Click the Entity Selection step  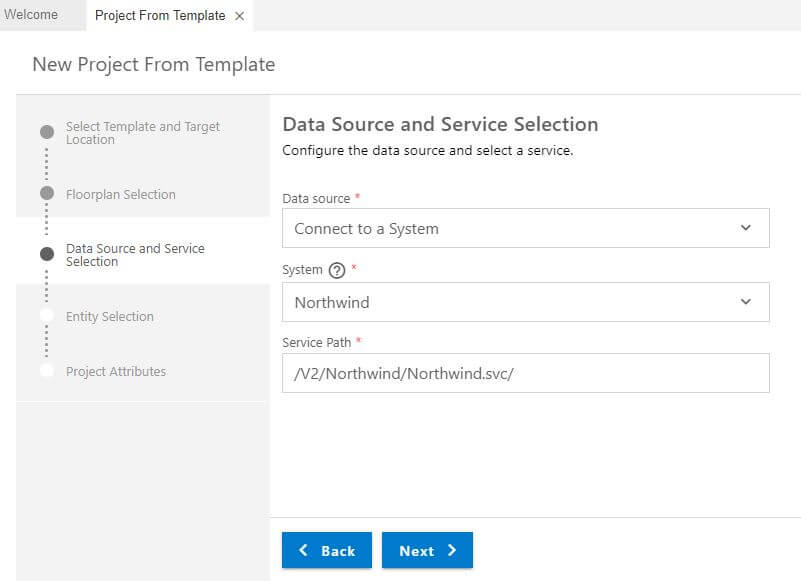click(109, 316)
